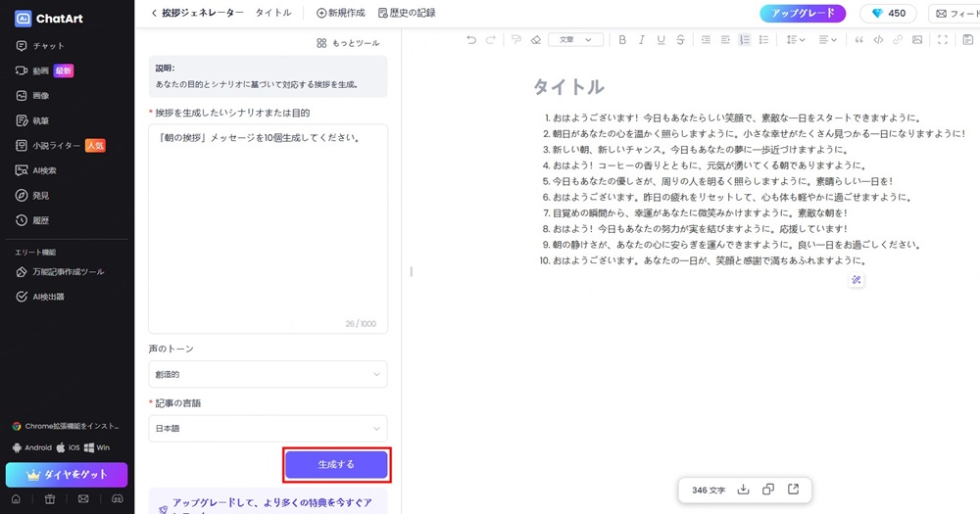The image size is (980, 514).
Task: Click the insert image icon in toolbar
Action: click(x=916, y=40)
